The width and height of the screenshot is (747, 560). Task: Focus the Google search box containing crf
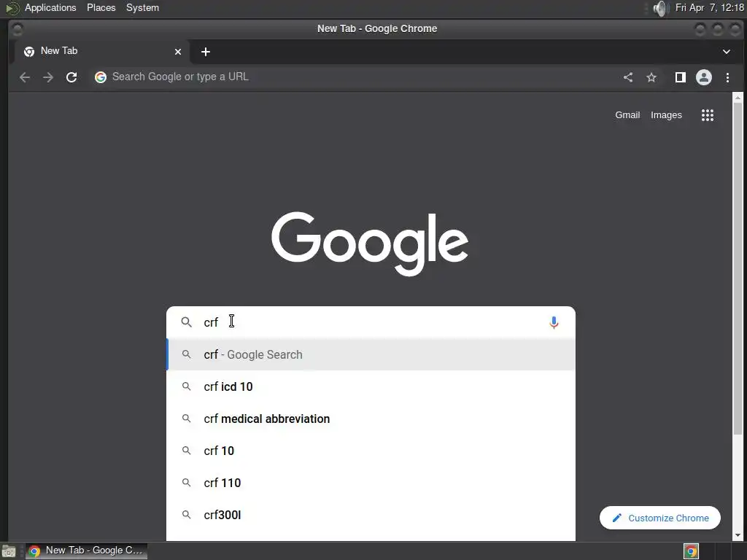pyautogui.click(x=371, y=322)
